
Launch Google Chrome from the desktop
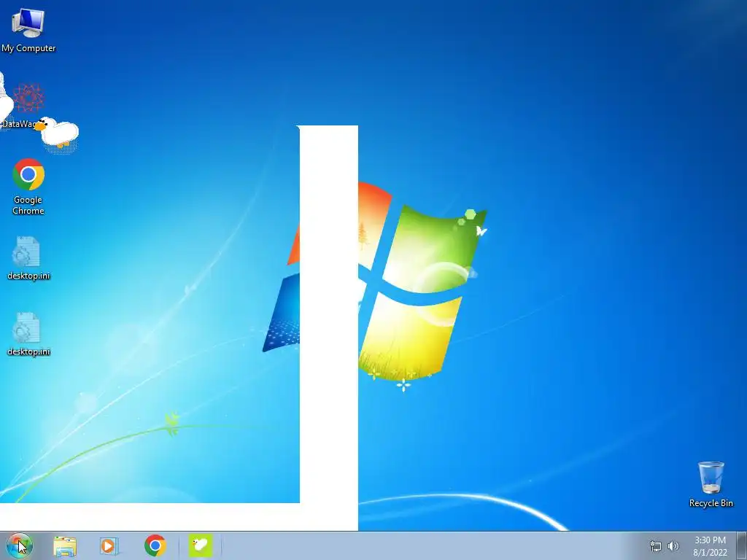(x=28, y=187)
